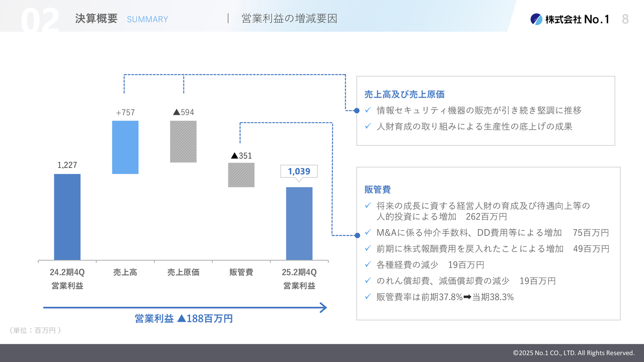Screen dimensions: 644x362
Task: Click the 販管費 box heading
Action: point(377,190)
